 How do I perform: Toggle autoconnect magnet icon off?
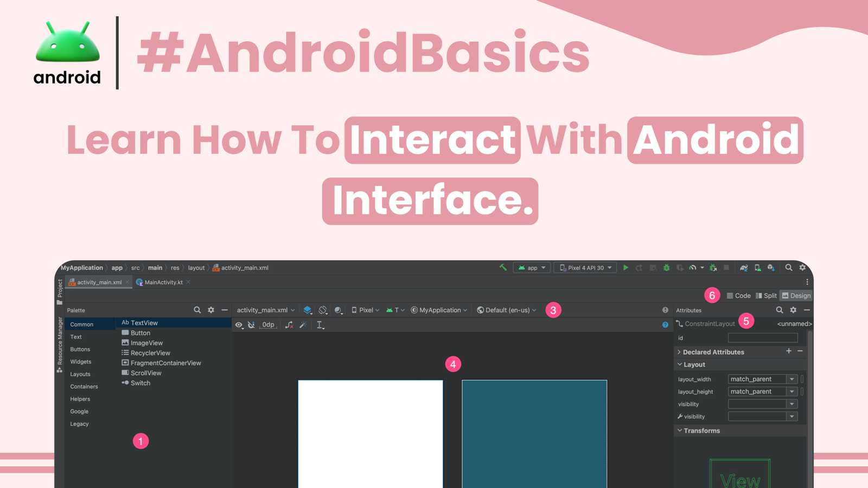click(251, 325)
